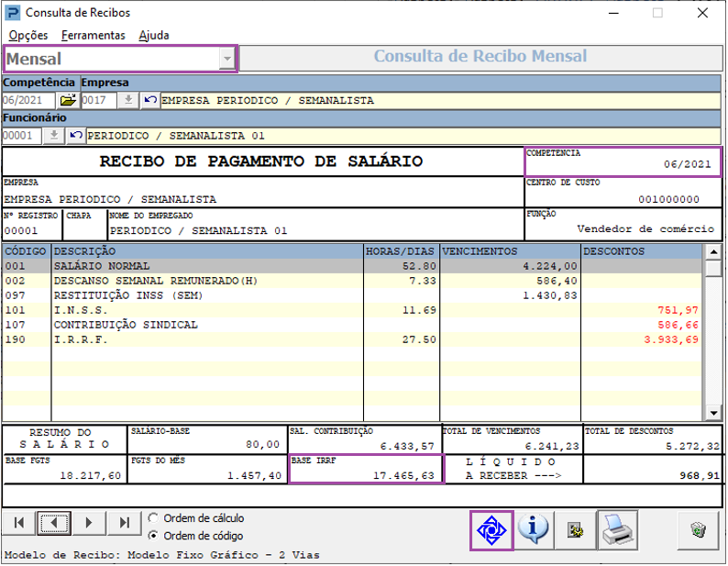Click the função Vendedor de comércio
728x566 pixels.
(x=645, y=229)
